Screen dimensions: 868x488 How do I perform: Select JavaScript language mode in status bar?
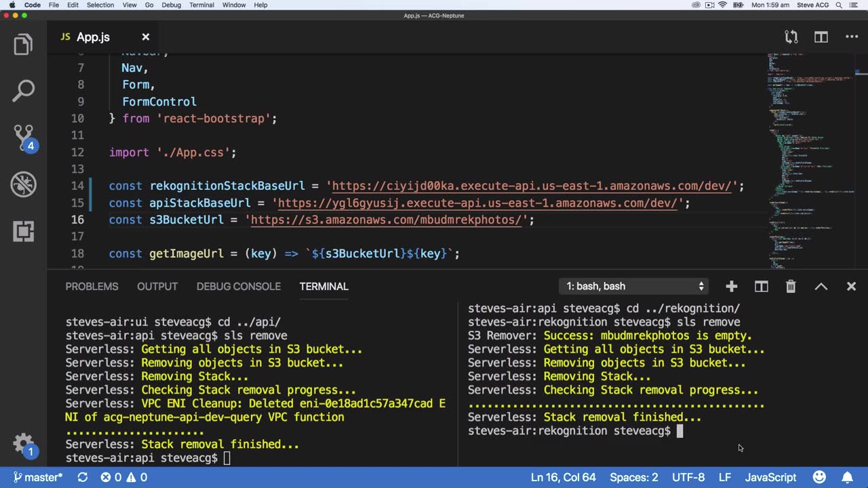click(x=770, y=477)
